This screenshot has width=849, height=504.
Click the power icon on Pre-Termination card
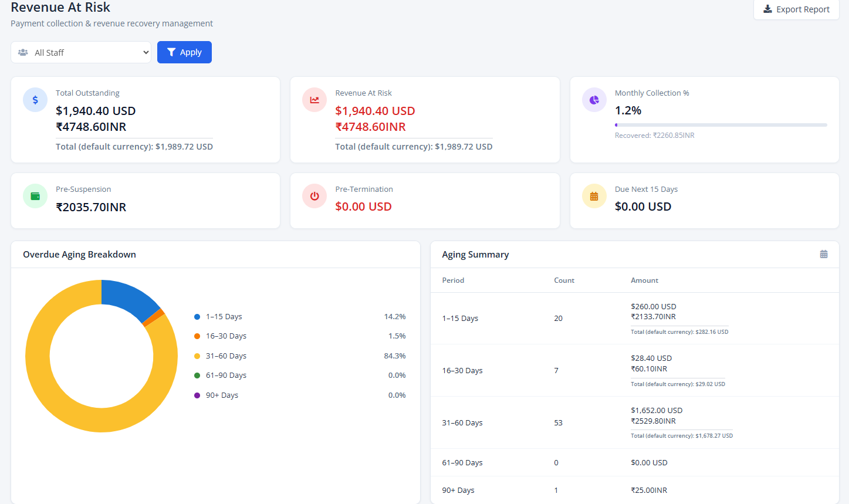pyautogui.click(x=314, y=197)
